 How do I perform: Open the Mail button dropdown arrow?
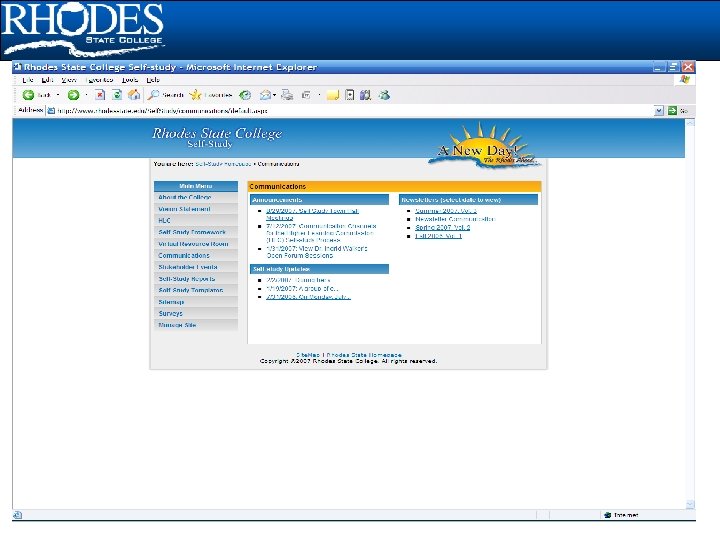pyautogui.click(x=274, y=95)
